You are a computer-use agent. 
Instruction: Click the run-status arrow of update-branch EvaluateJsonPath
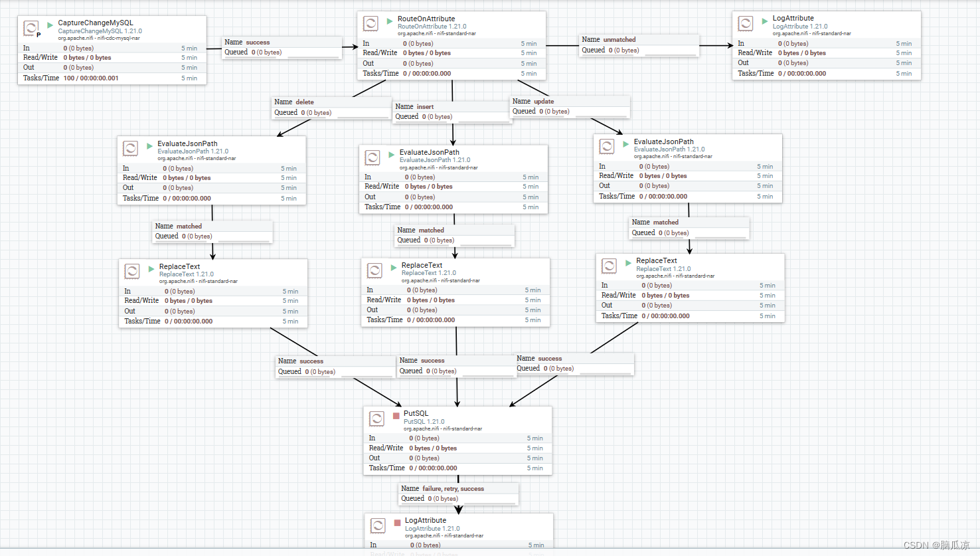[626, 144]
